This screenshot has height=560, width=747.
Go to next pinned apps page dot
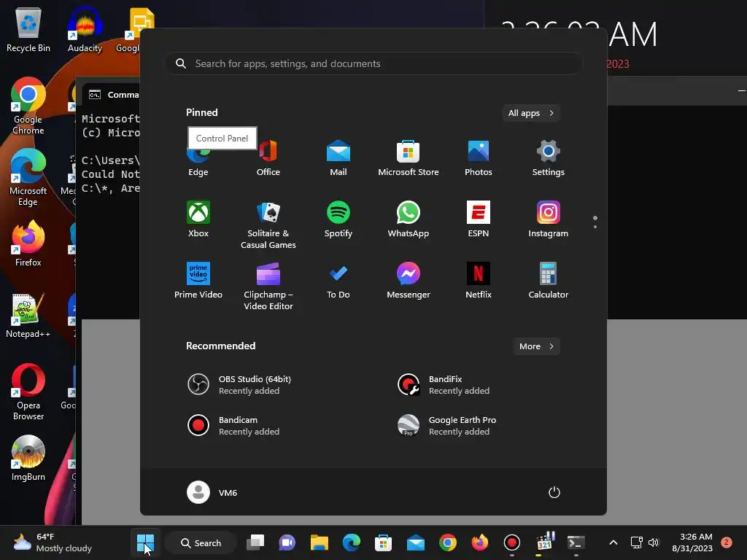[x=595, y=227]
